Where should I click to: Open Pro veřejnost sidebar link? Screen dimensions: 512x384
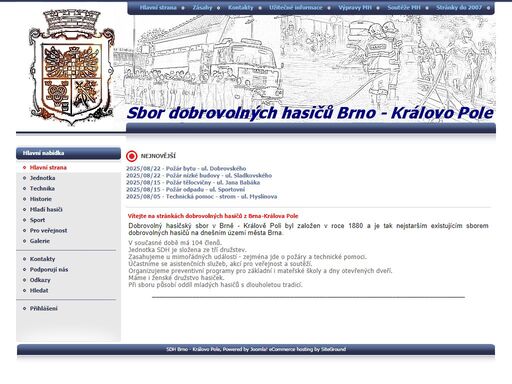[x=48, y=231]
